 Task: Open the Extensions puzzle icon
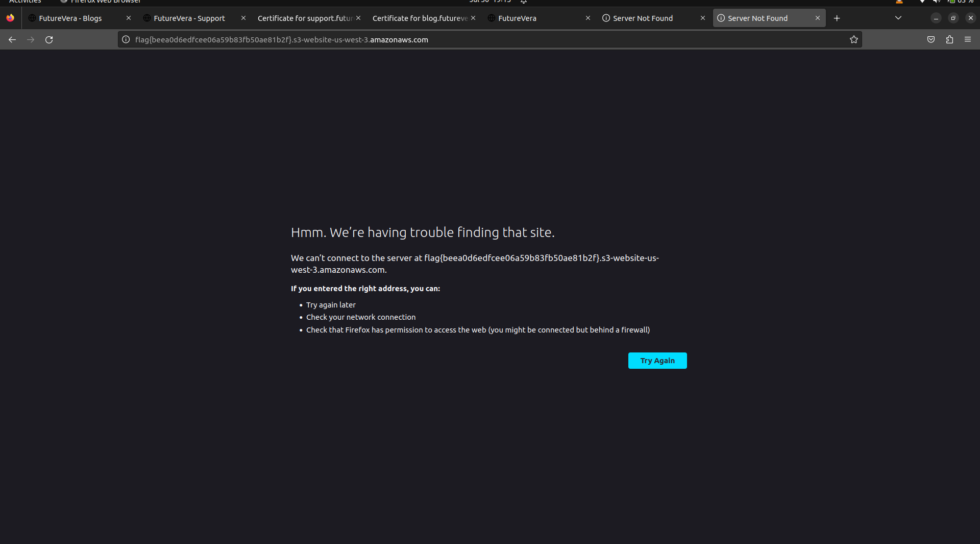click(949, 40)
